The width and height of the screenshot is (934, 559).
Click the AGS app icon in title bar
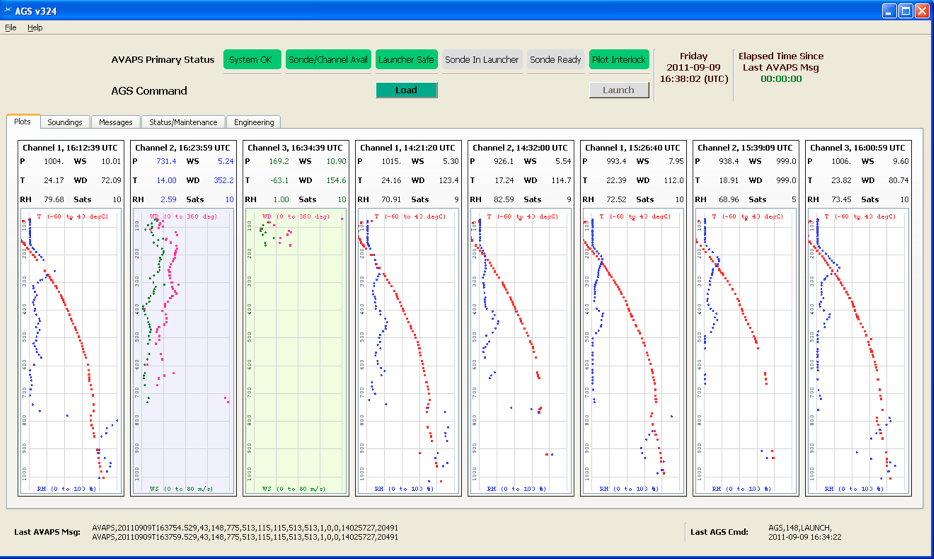pyautogui.click(x=9, y=10)
